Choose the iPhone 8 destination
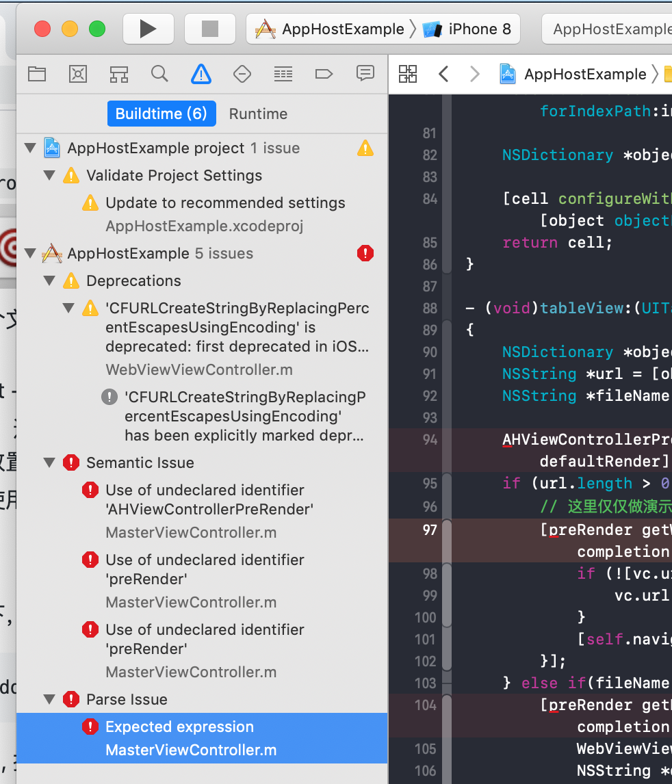 tap(467, 29)
